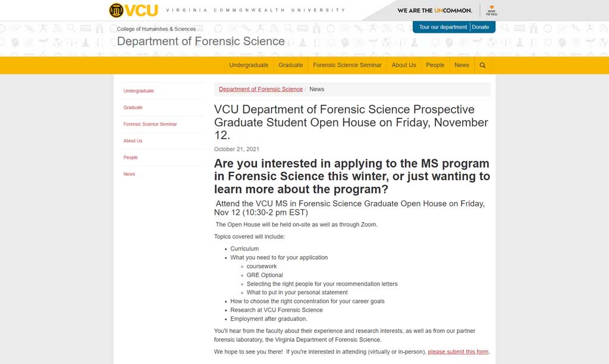Select People in the top navigation
Screen dimensions: 609x364
tap(435, 65)
